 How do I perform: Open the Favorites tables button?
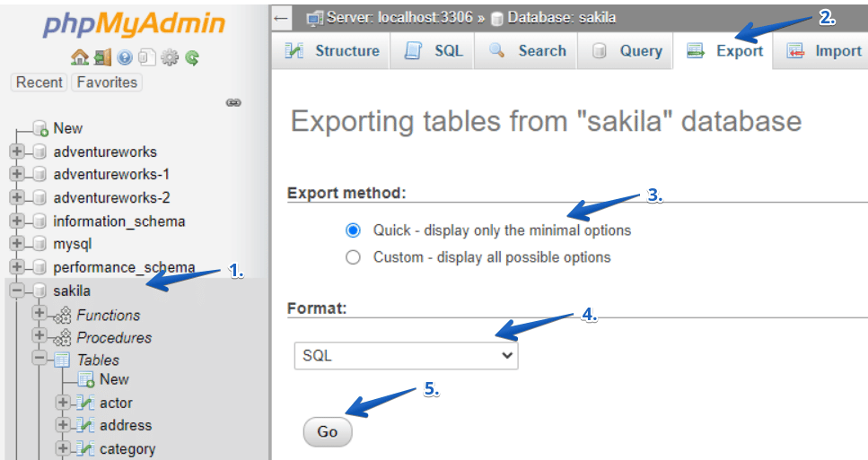click(107, 82)
